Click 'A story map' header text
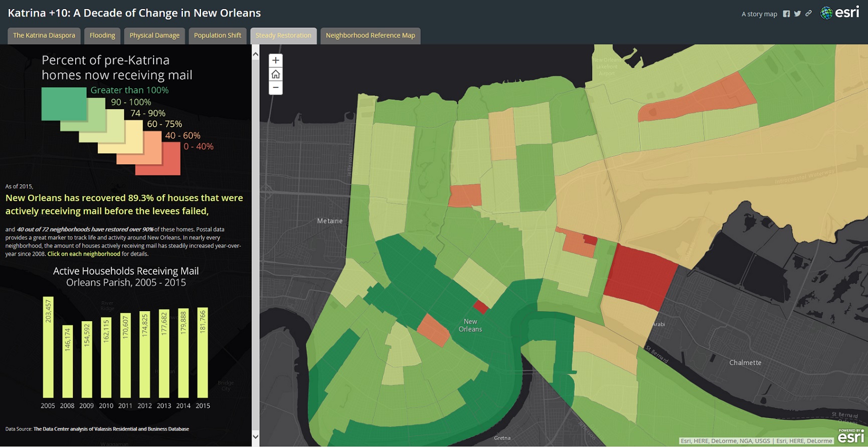868x447 pixels. [x=759, y=14]
